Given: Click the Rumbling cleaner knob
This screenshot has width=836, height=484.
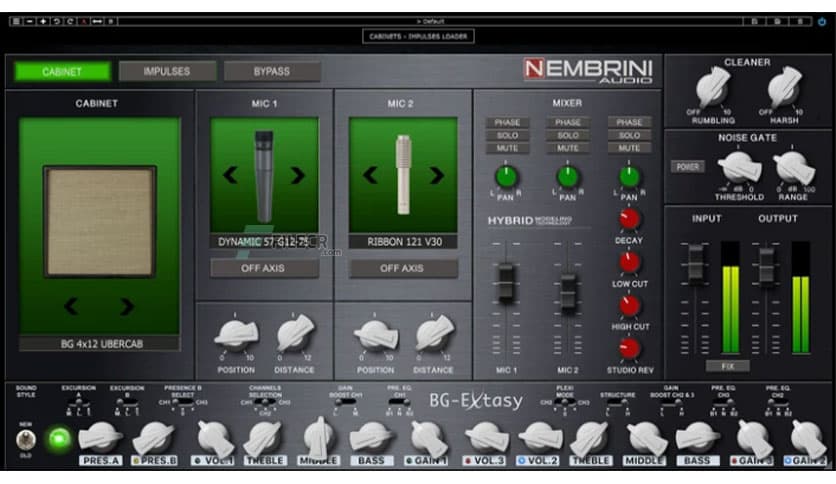Looking at the screenshot, I should tap(713, 88).
